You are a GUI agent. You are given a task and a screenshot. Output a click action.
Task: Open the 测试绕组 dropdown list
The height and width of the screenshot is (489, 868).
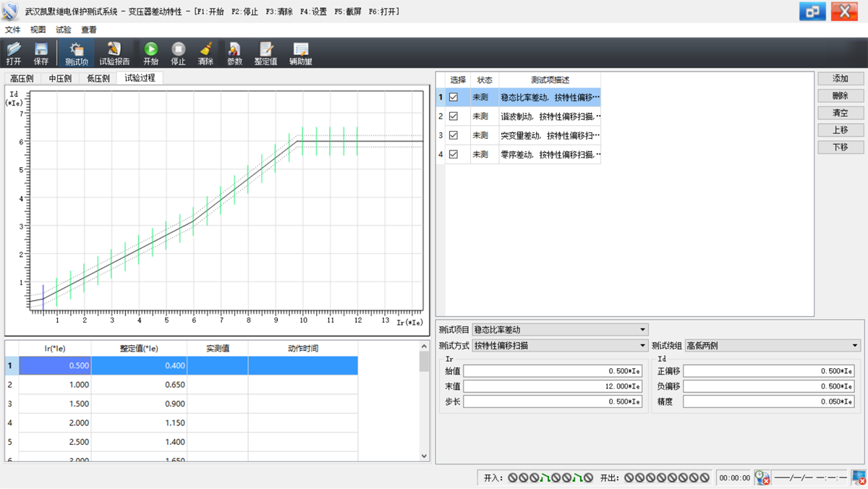855,346
